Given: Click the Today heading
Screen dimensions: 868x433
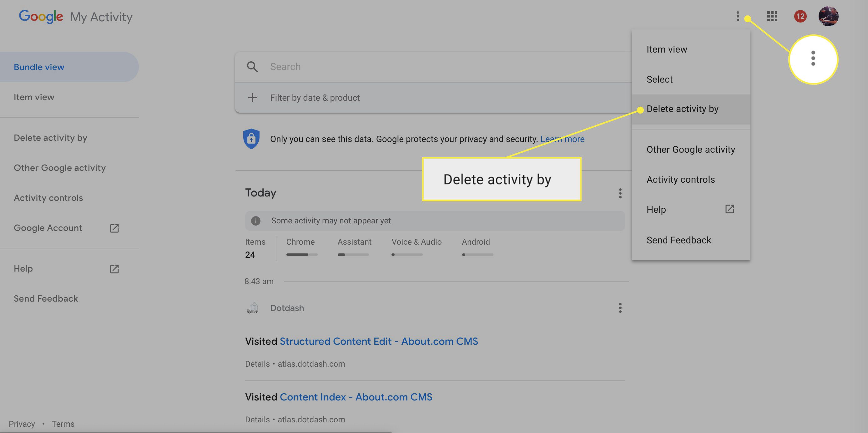Looking at the screenshot, I should tap(260, 193).
